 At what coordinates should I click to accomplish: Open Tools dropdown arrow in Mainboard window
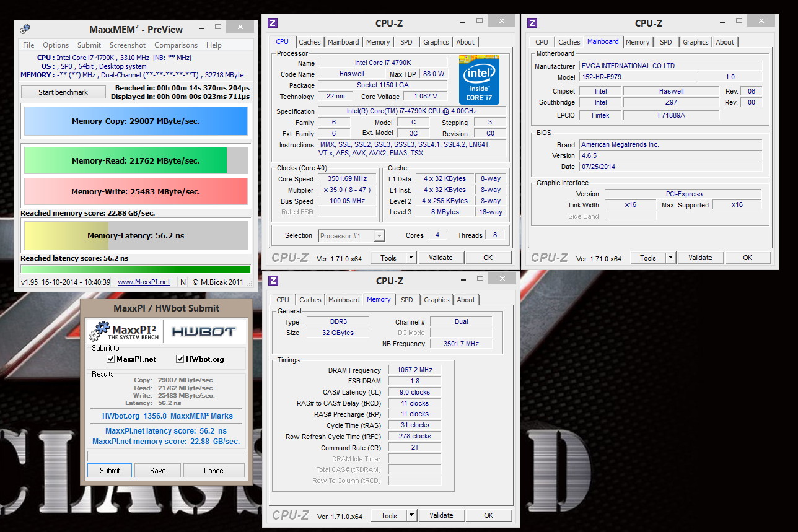pyautogui.click(x=670, y=258)
